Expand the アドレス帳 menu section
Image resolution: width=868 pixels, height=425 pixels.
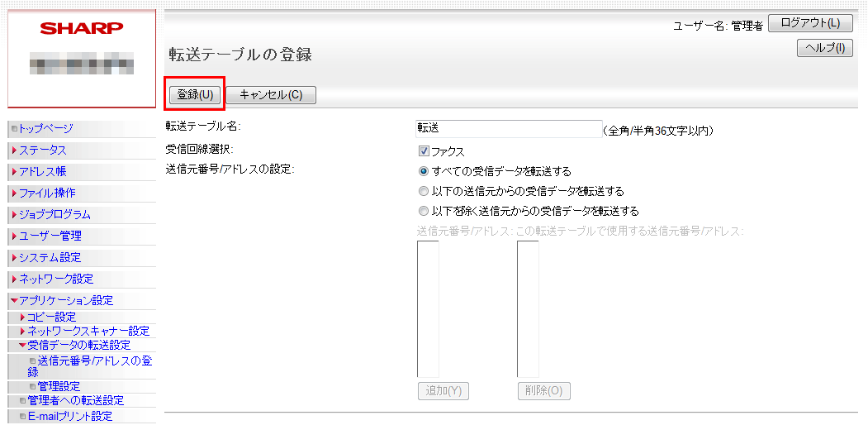pyautogui.click(x=42, y=171)
